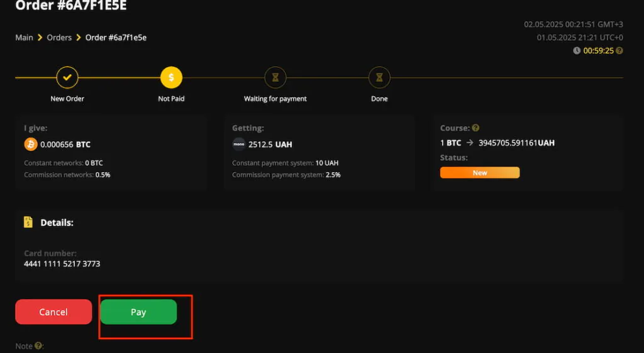Click the Bitcoin coin icon

[31, 144]
